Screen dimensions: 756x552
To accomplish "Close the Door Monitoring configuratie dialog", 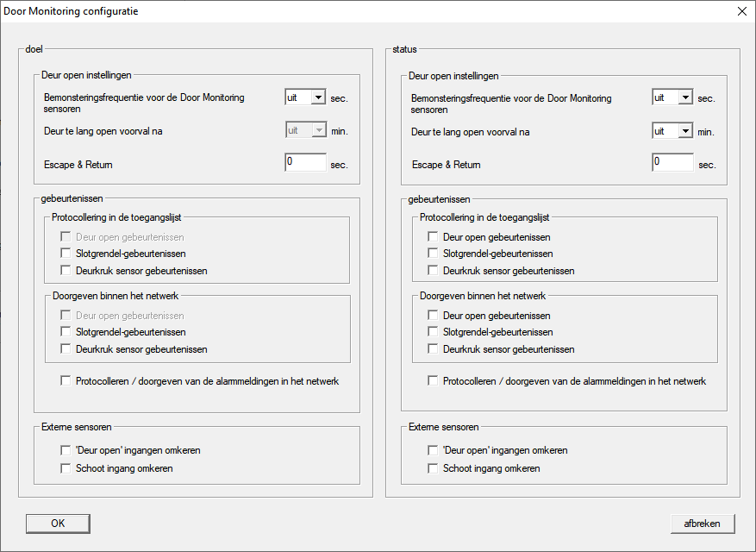I will [741, 11].
